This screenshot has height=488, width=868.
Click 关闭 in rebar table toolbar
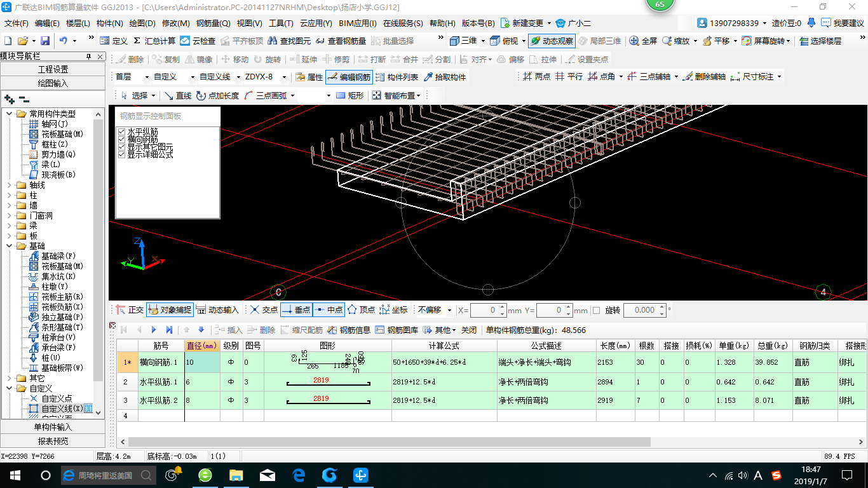coord(468,330)
